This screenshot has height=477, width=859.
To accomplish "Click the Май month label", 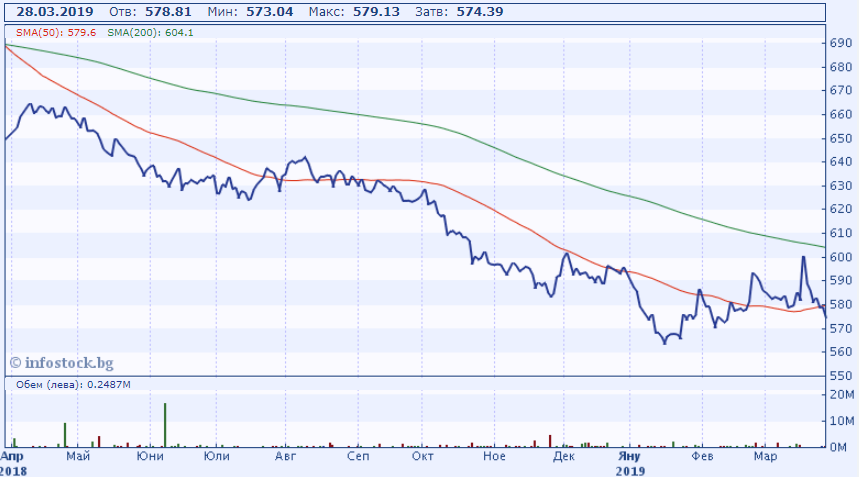I will [78, 456].
